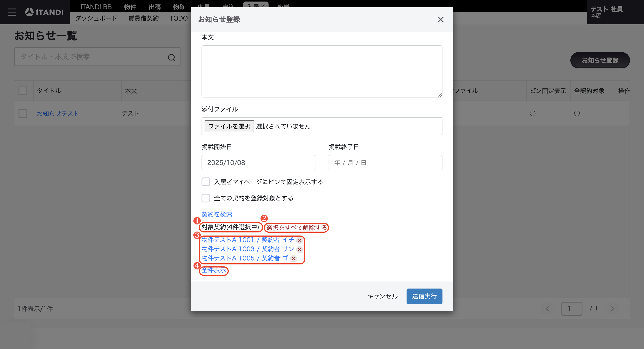Screen dimensions: 644x349
Task: Open the 出稿 menu item
Action: (155, 7)
